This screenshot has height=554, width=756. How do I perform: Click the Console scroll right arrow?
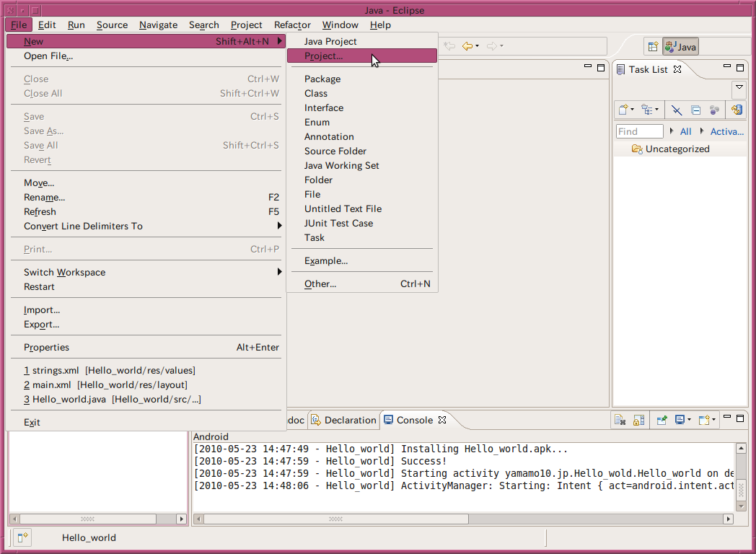[x=729, y=519]
